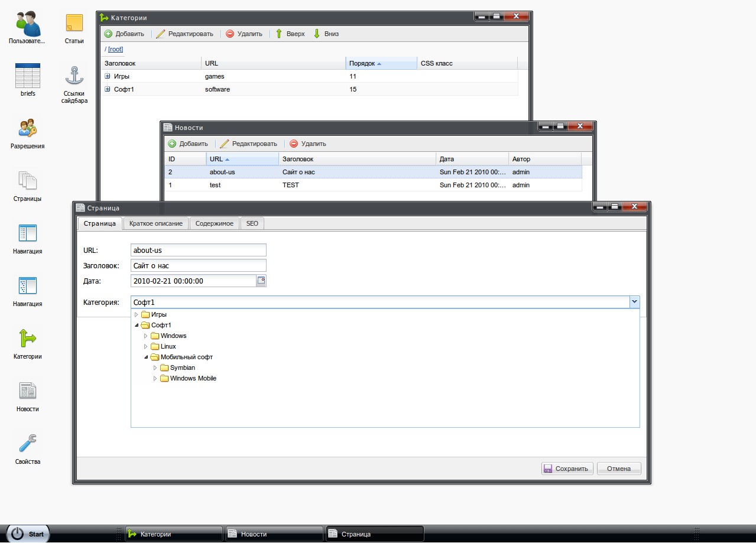Sort by Автор column in Новости
756x543 pixels.
point(545,159)
